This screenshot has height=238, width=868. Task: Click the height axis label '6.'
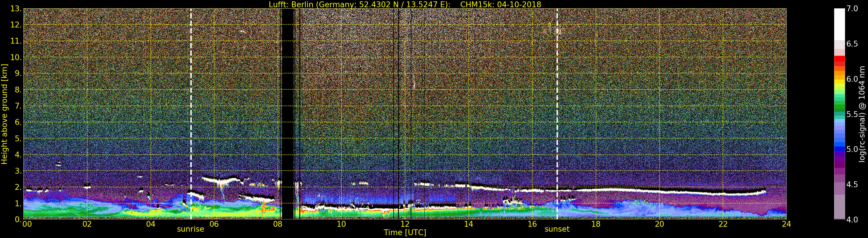[x=18, y=122]
